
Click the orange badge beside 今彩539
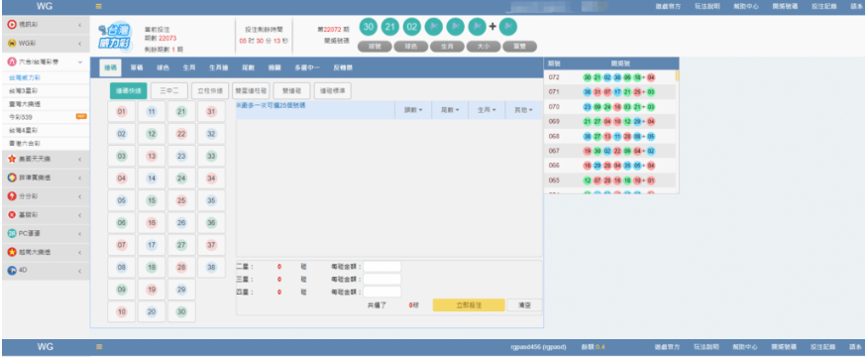click(x=81, y=116)
